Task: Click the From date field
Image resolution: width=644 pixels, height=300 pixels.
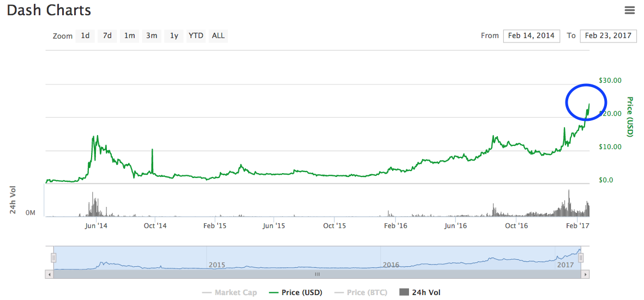Action: click(531, 36)
